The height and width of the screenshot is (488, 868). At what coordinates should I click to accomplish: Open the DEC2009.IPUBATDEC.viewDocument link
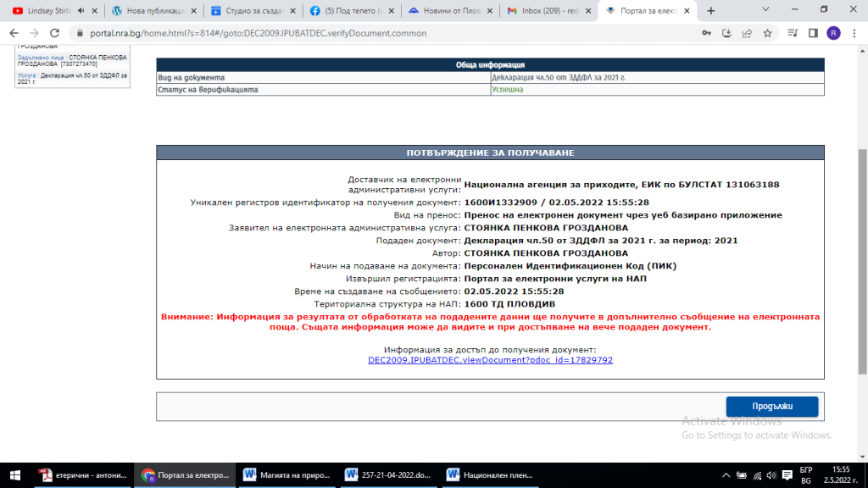tap(490, 360)
